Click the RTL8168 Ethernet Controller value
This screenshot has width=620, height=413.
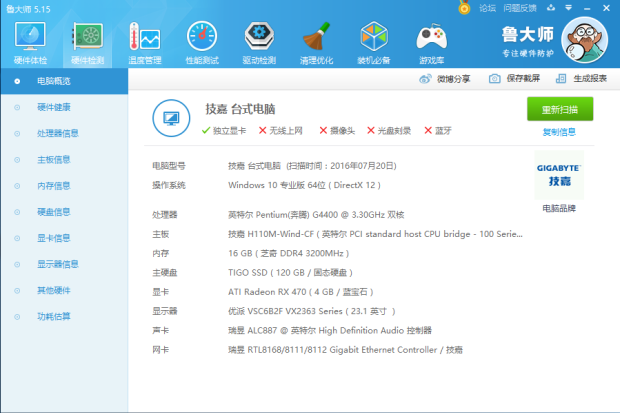(345, 350)
